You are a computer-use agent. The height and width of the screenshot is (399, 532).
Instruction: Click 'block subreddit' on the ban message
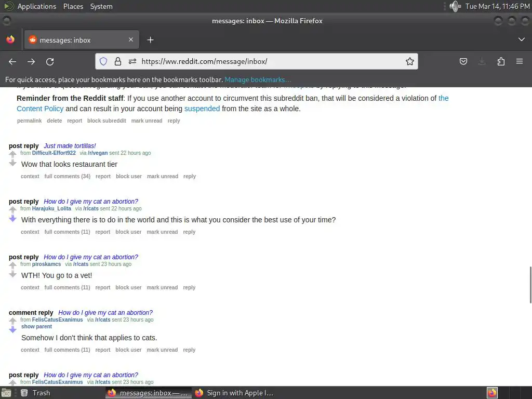click(x=107, y=121)
